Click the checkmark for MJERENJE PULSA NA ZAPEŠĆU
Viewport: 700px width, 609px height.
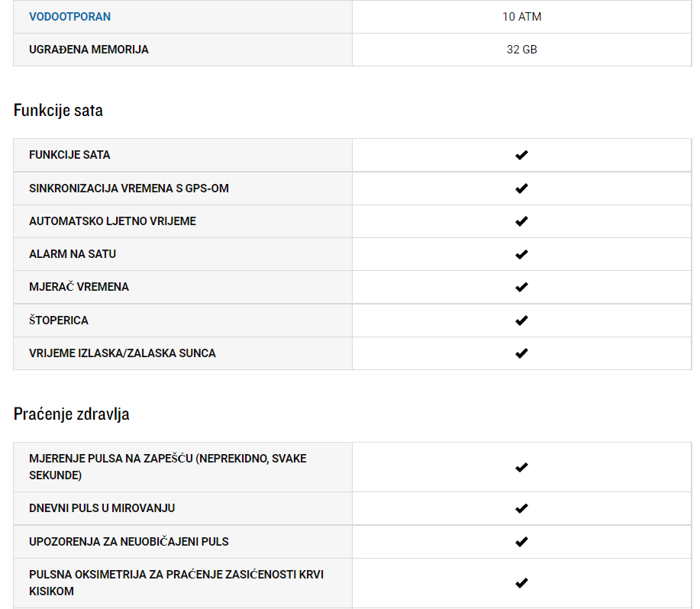[x=521, y=467]
